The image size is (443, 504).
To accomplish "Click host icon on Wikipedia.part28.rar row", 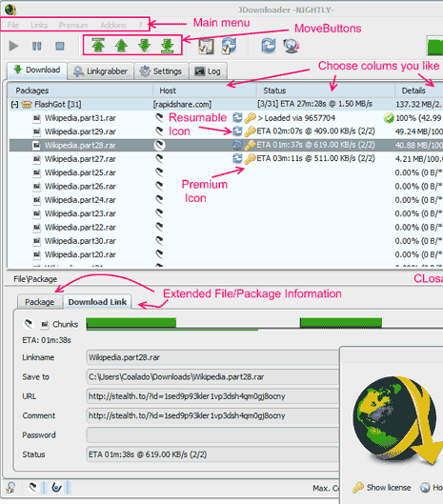I will click(159, 145).
